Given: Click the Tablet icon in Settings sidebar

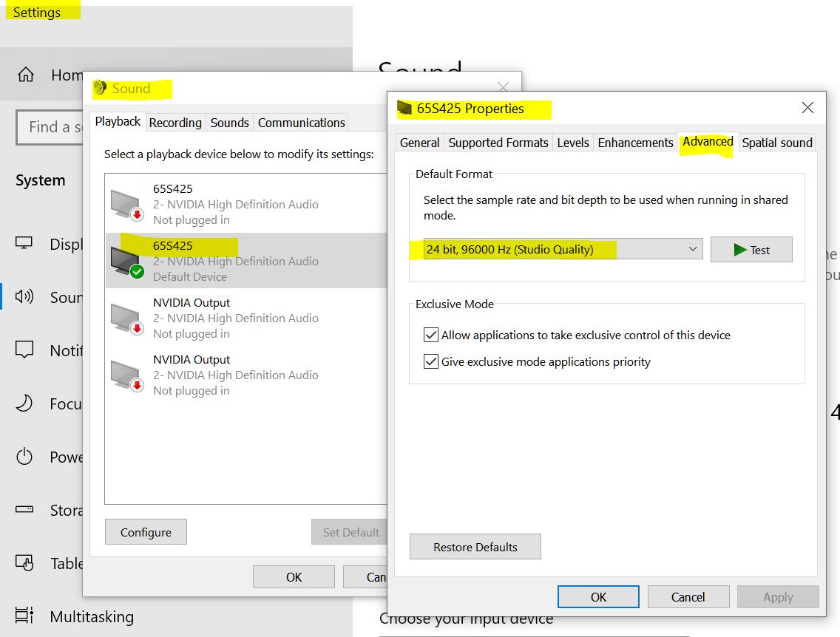Looking at the screenshot, I should [24, 562].
